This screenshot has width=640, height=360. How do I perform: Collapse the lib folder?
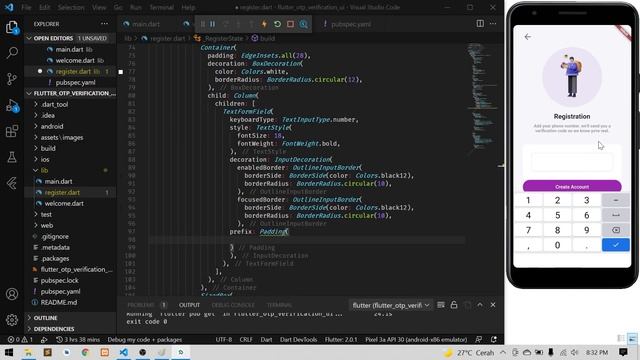tap(44, 170)
